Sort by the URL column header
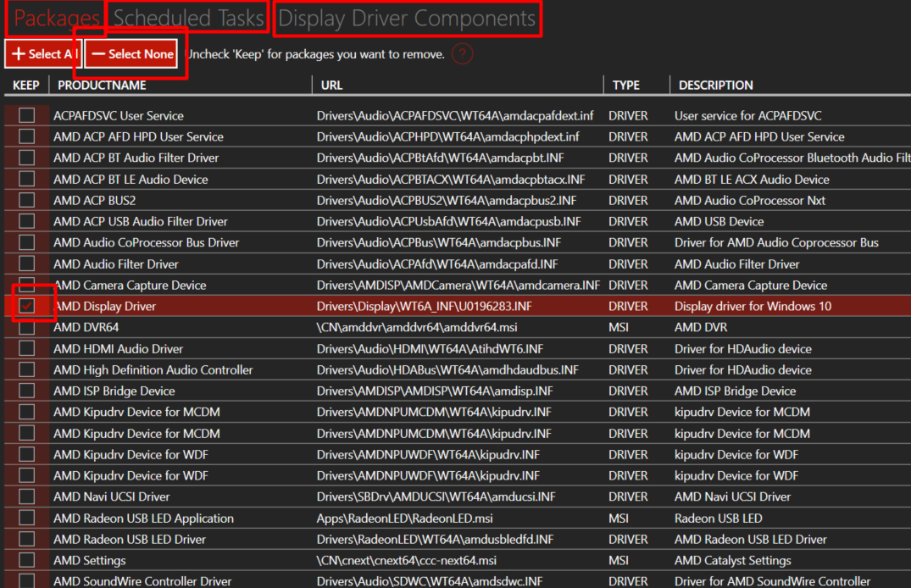Image resolution: width=911 pixels, height=588 pixels. [x=331, y=86]
